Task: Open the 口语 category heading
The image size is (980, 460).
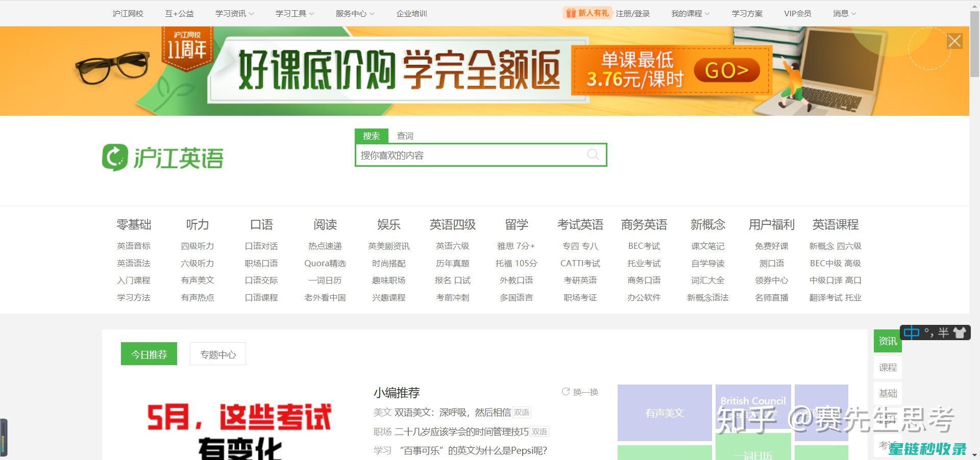Action: tap(261, 224)
